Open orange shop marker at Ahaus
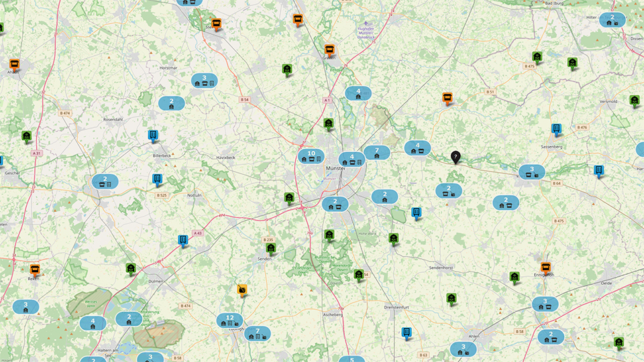Viewport: 644px width, 362px height. point(14,65)
